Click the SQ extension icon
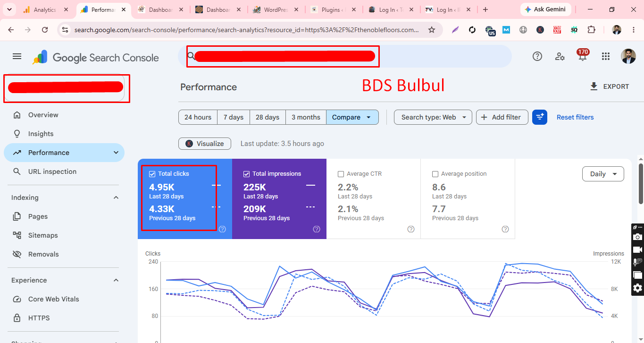 pyautogui.click(x=574, y=30)
